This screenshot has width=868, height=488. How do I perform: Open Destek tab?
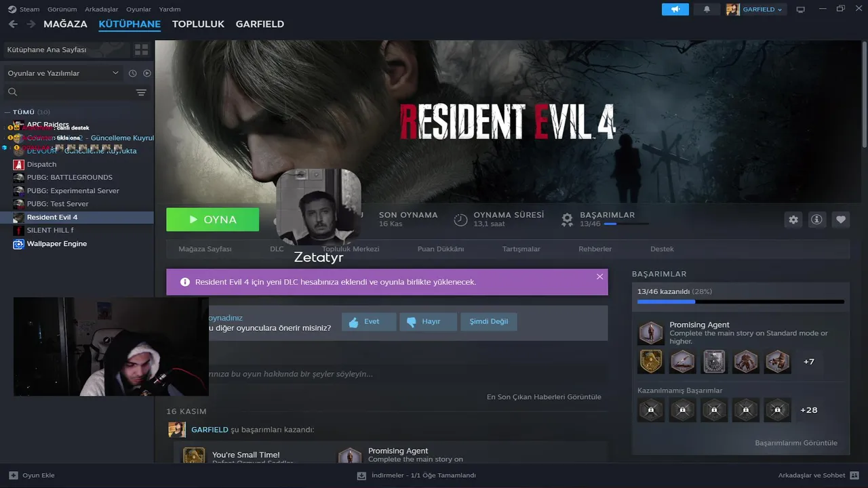pyautogui.click(x=662, y=249)
